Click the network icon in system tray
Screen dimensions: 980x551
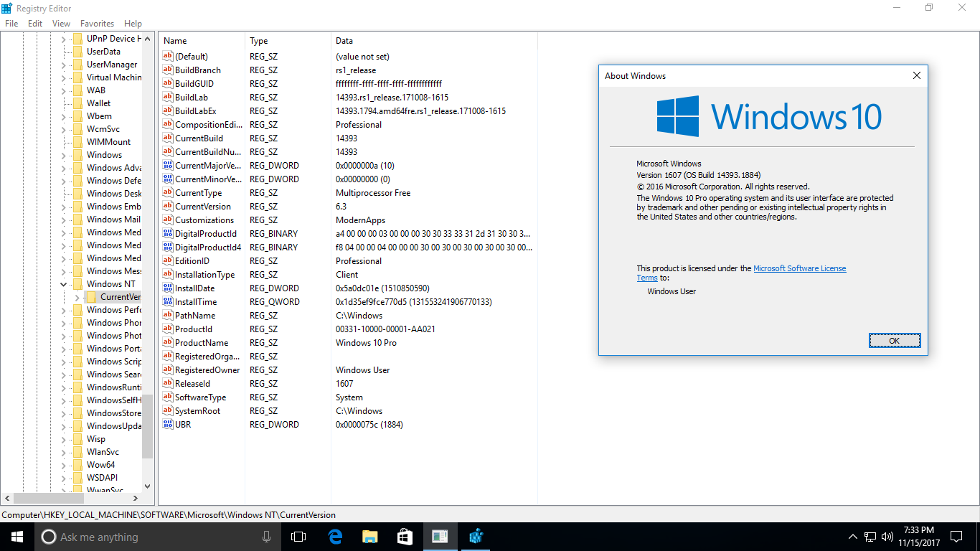click(x=870, y=537)
